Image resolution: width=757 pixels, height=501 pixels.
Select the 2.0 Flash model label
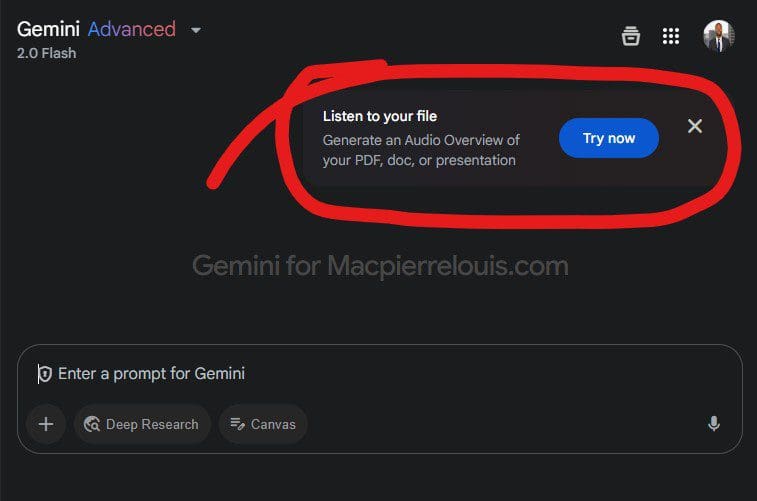pyautogui.click(x=46, y=53)
